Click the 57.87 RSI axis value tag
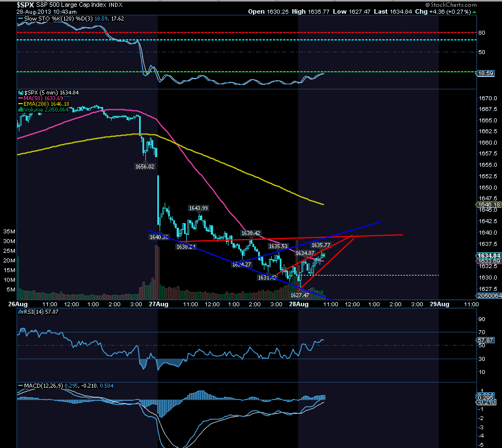The image size is (502, 448). pyautogui.click(x=485, y=340)
